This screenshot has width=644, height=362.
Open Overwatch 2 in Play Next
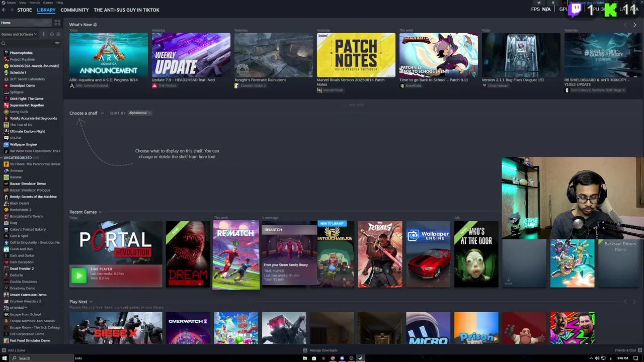pyautogui.click(x=188, y=328)
